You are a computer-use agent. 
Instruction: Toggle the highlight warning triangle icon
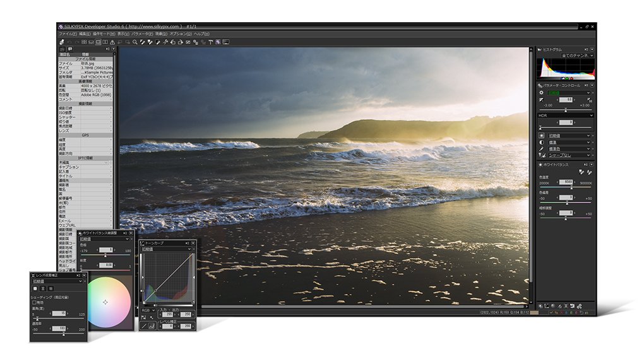(x=112, y=42)
